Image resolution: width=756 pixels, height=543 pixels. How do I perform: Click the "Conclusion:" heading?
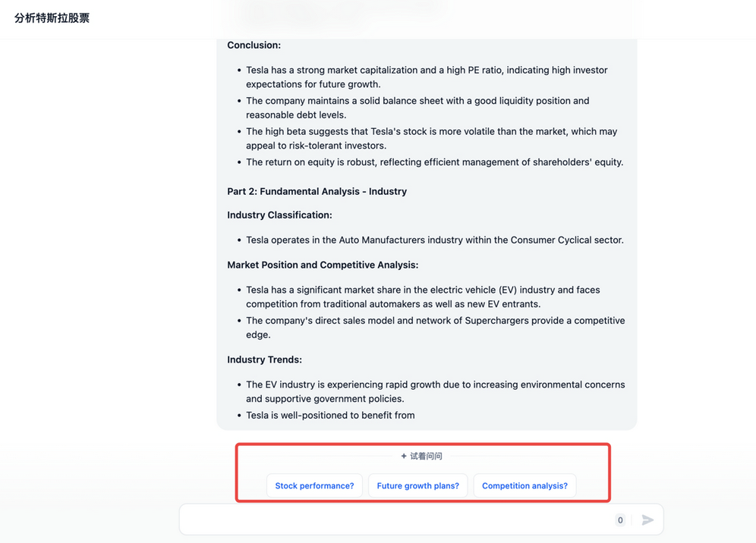point(254,46)
